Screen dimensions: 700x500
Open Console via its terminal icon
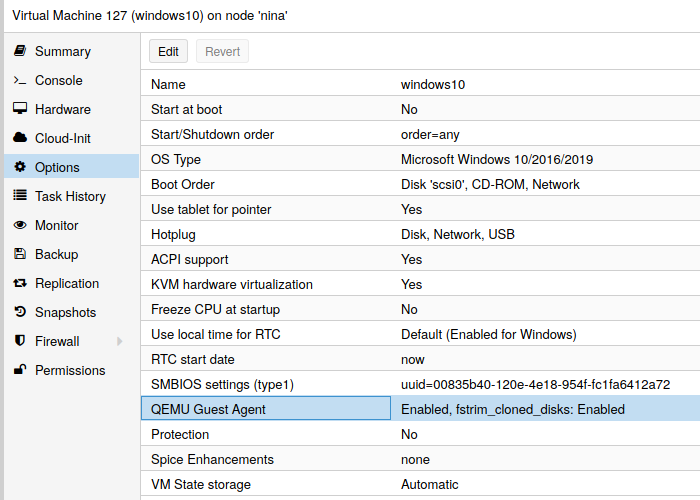19,80
